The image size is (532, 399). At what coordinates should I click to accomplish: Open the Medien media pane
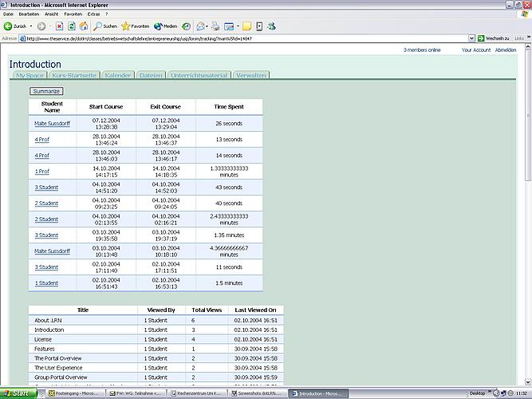coord(166,26)
